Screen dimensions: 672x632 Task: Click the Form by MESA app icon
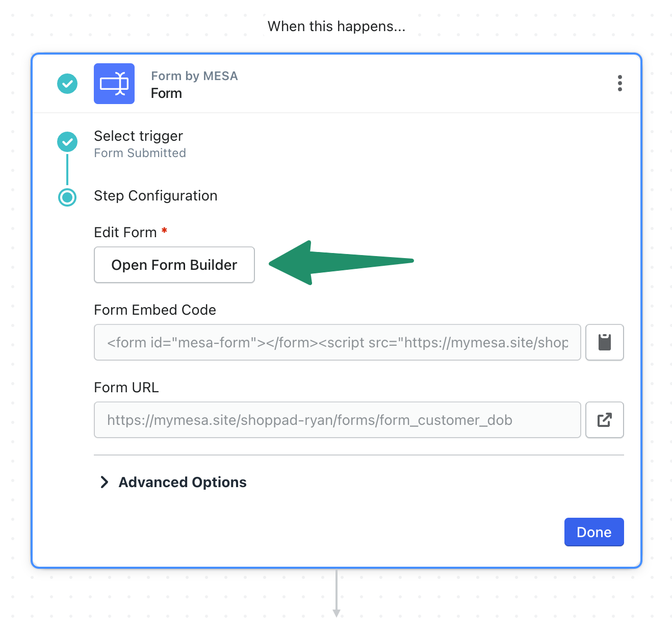click(114, 84)
